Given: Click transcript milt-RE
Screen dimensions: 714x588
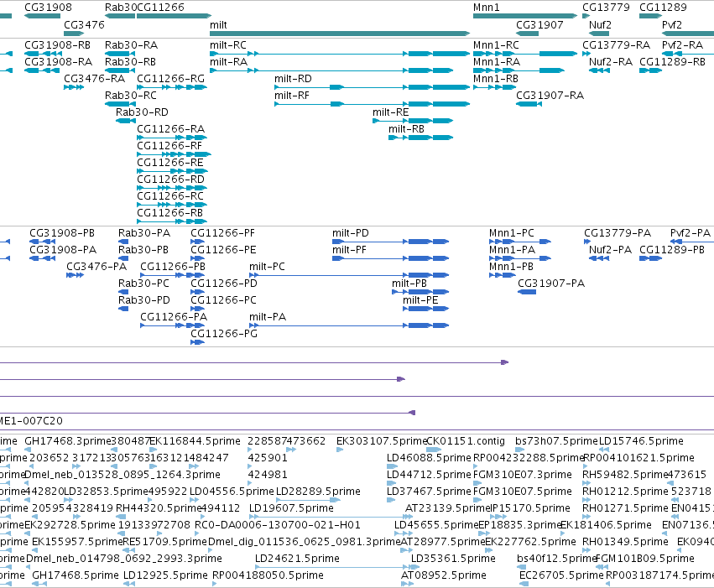Looking at the screenshot, I should (413, 121).
